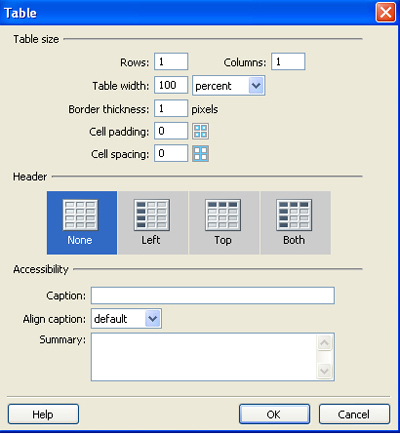This screenshot has width=400, height=434.
Task: Select the None header option
Action: click(82, 223)
